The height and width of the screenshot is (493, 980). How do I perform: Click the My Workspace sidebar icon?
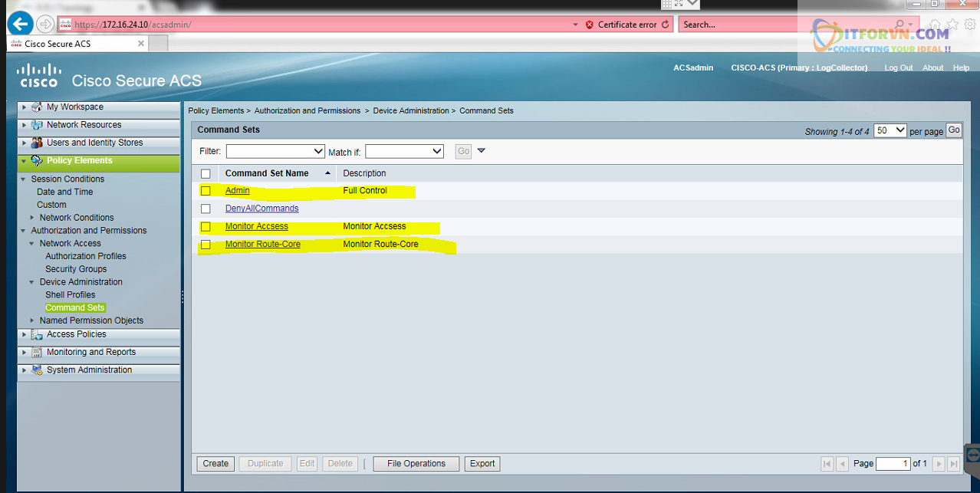click(x=37, y=107)
